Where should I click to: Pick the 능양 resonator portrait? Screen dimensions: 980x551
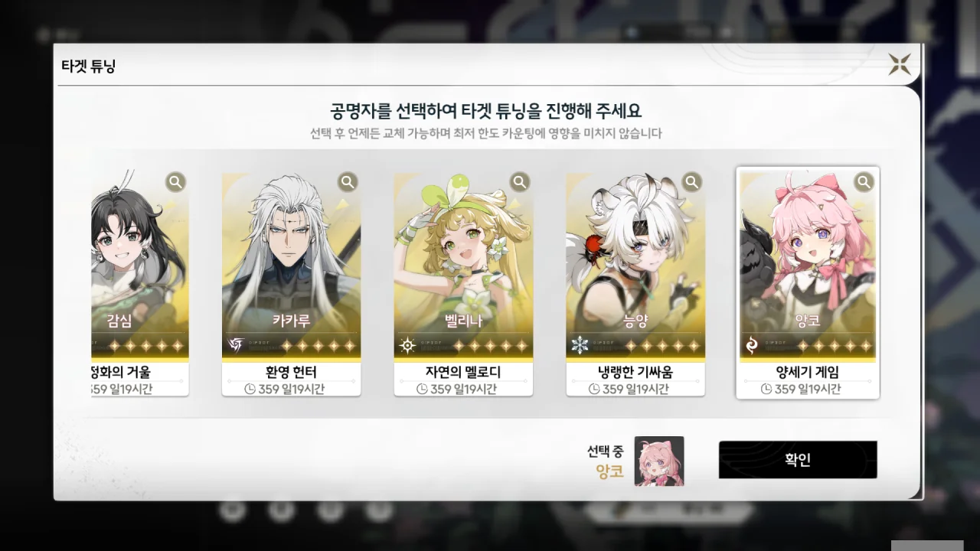[635, 265]
